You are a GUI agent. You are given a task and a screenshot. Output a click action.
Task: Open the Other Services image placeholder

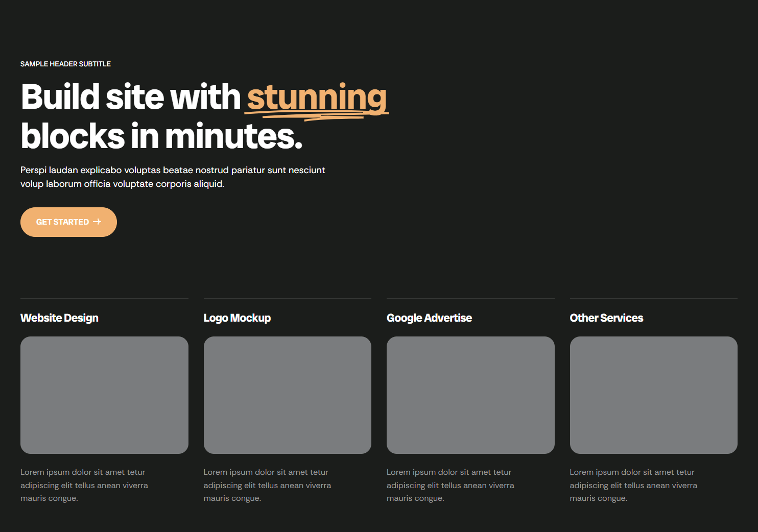click(653, 395)
